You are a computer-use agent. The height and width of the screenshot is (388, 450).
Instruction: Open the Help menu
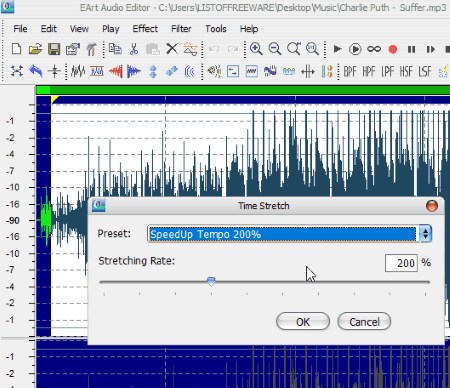[x=249, y=29]
